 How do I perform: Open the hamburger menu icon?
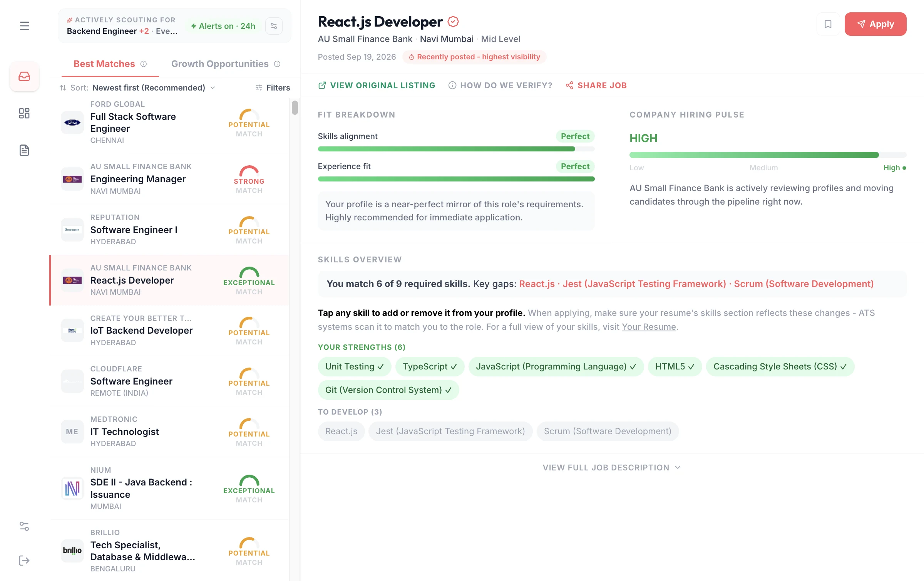click(x=24, y=26)
